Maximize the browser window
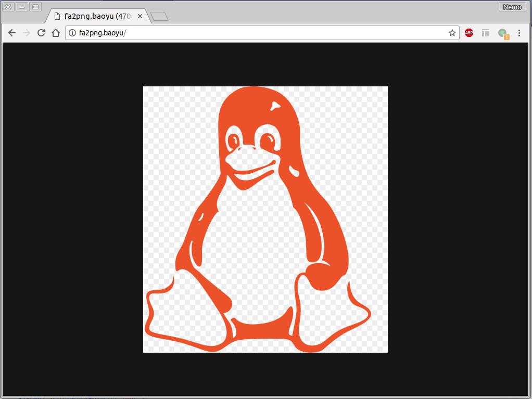The image size is (532, 399). (x=35, y=7)
